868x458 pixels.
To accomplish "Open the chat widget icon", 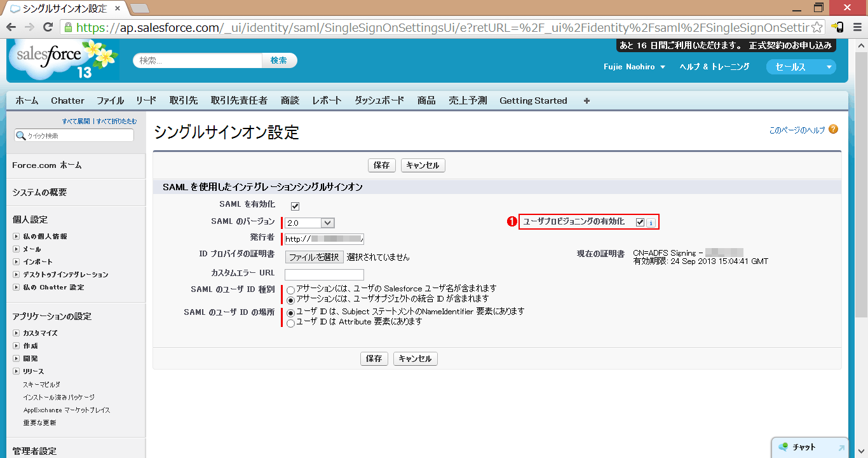I will (783, 447).
